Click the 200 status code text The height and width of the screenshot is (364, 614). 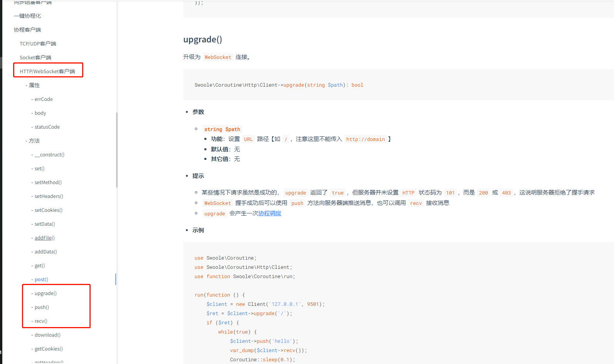pos(483,193)
